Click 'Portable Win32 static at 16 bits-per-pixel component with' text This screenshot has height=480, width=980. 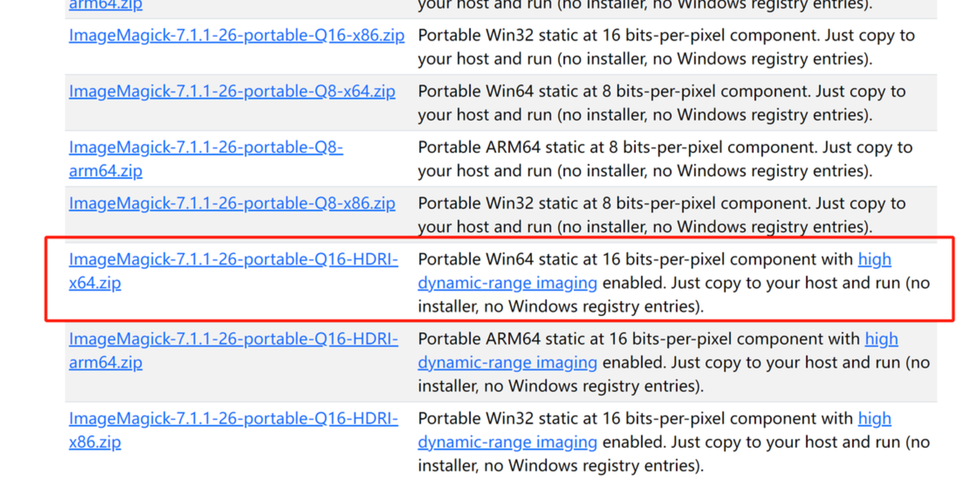coord(635,419)
